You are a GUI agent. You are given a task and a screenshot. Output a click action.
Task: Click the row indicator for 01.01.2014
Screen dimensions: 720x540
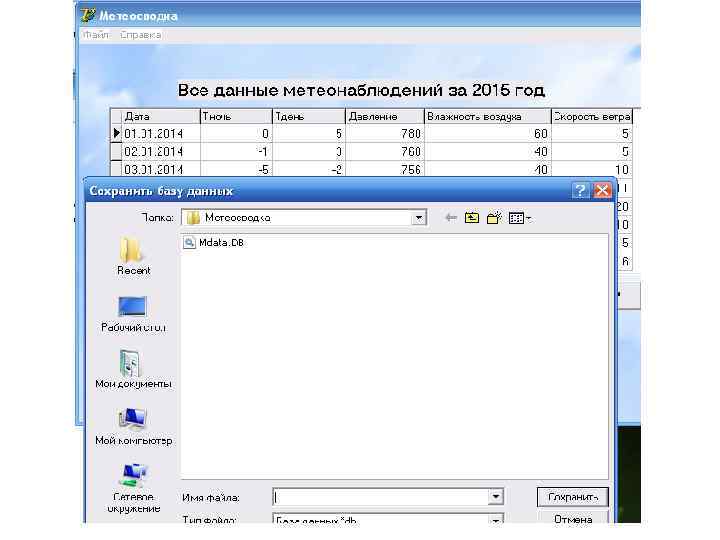pyautogui.click(x=116, y=134)
